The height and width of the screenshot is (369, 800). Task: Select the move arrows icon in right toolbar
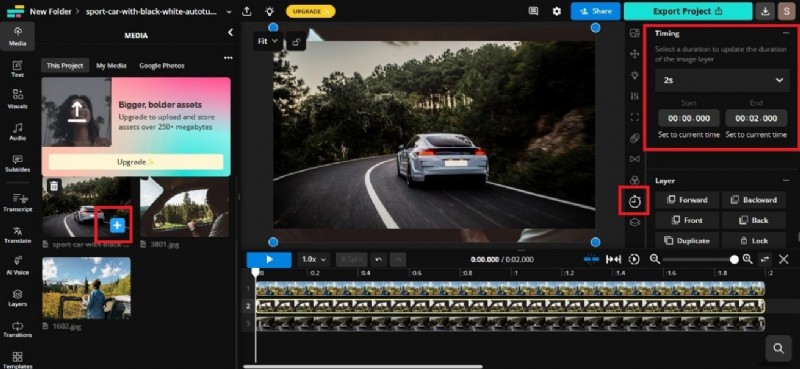click(635, 54)
